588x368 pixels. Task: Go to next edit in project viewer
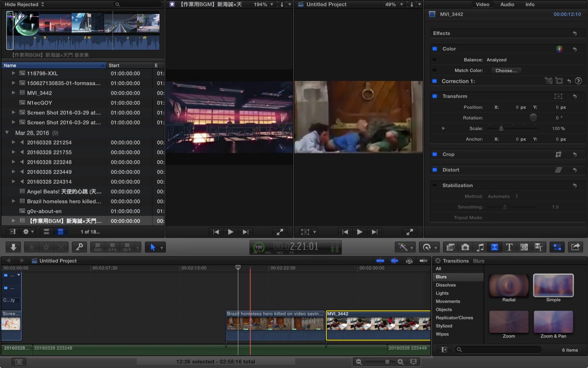(x=374, y=232)
